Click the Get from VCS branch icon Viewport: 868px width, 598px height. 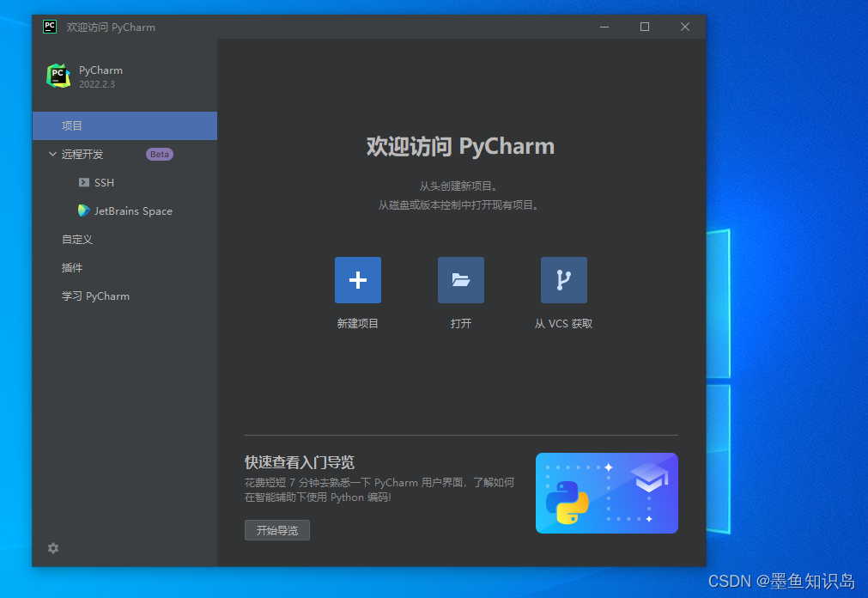563,280
